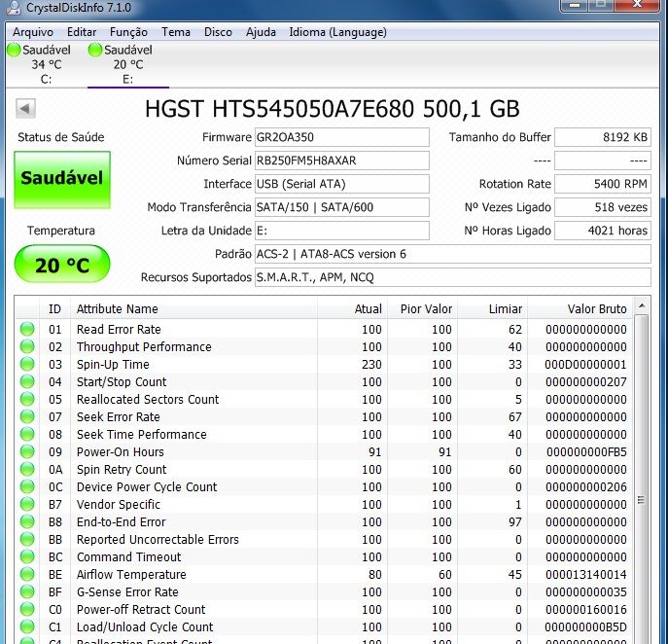The image size is (668, 644).
Task: Open the Idioma (Language) menu
Action: 337,32
